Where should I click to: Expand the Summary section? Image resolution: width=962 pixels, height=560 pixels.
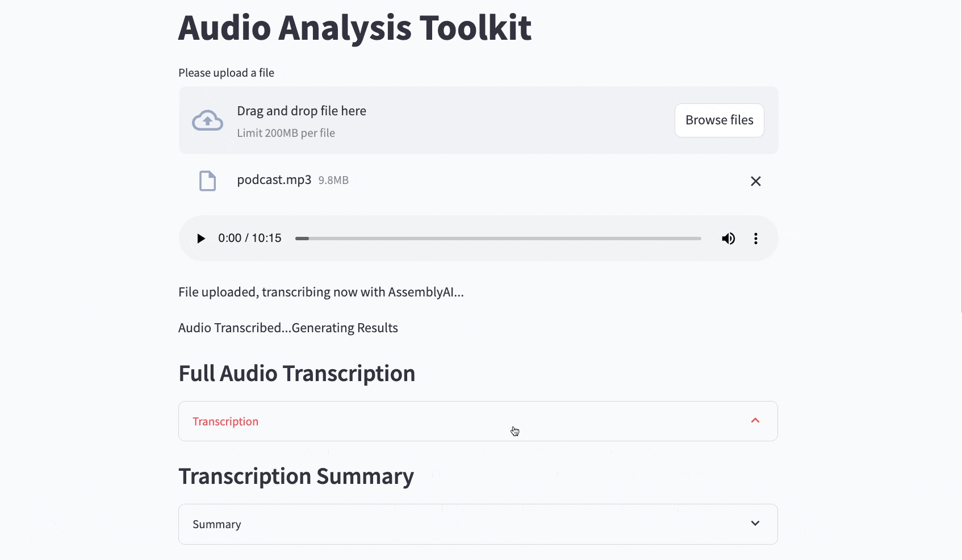tap(477, 524)
